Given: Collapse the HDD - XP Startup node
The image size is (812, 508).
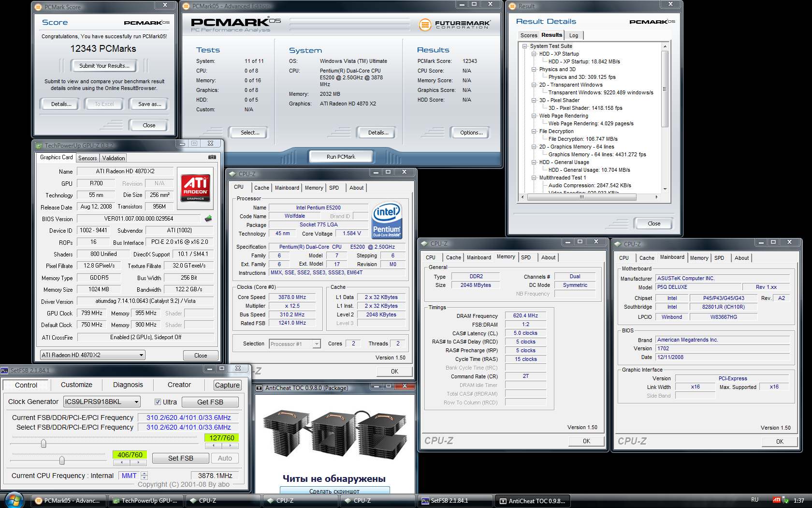Looking at the screenshot, I should (534, 54).
